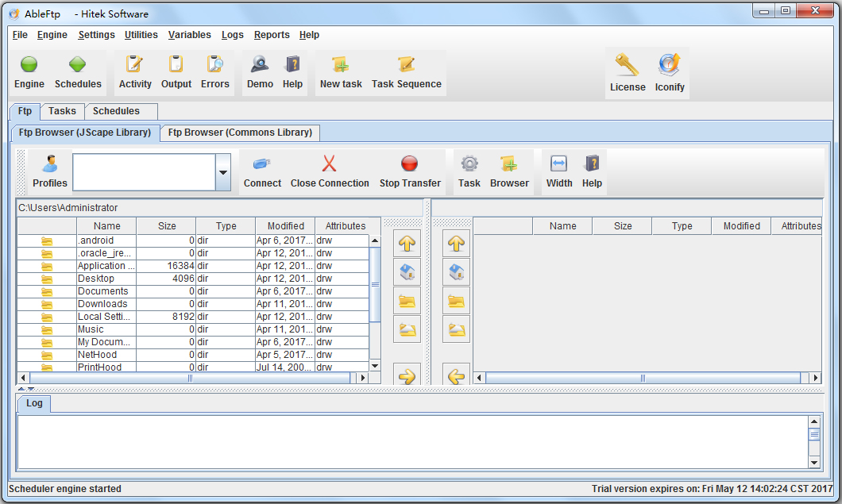Sort local files by Modified header
The image size is (842, 504).
(286, 226)
